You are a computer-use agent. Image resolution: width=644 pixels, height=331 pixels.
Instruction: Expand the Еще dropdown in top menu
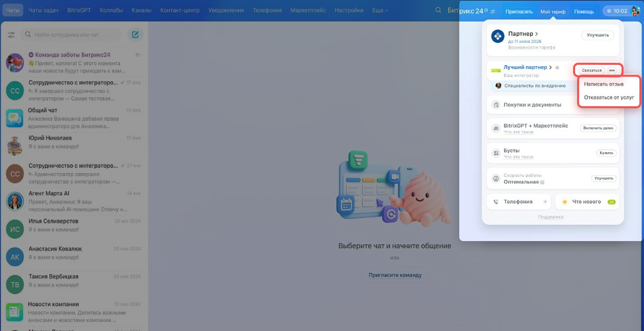pos(380,10)
